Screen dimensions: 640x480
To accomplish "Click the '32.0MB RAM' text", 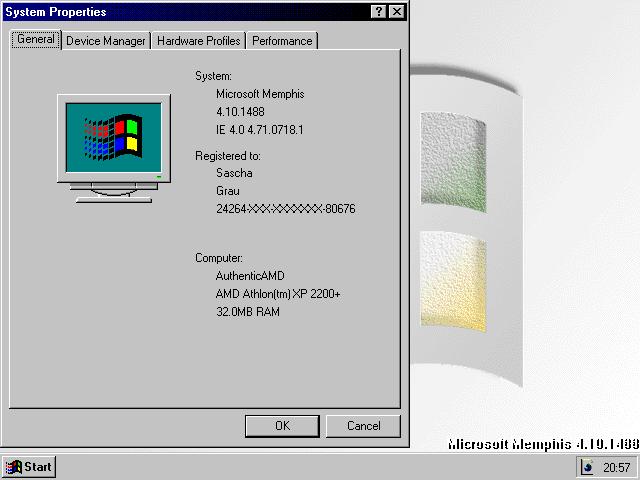I will pyautogui.click(x=248, y=312).
